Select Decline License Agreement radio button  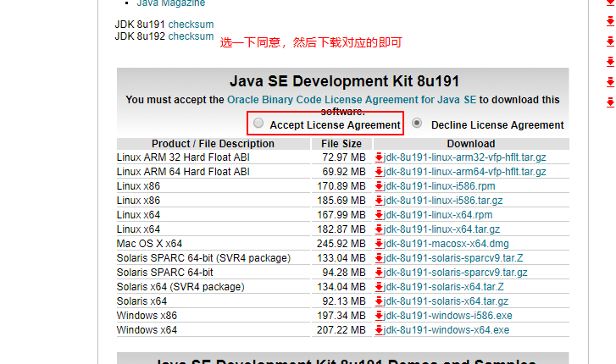click(x=417, y=123)
